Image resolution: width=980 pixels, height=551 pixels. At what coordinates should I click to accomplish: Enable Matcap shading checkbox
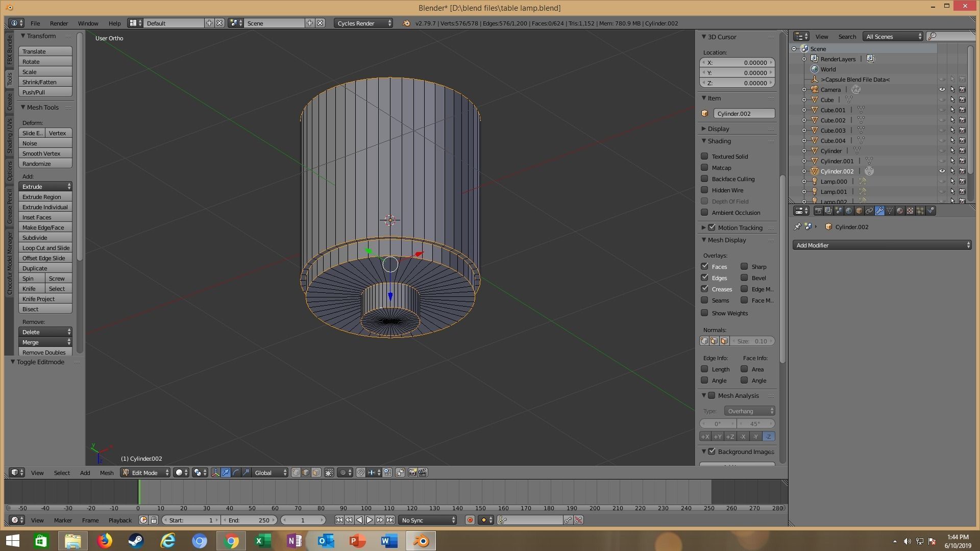(704, 167)
